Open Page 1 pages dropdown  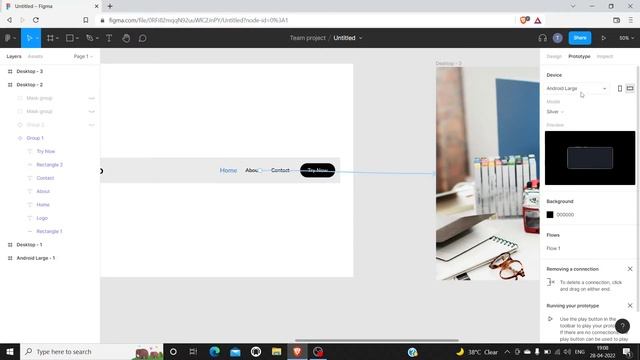tap(83, 56)
